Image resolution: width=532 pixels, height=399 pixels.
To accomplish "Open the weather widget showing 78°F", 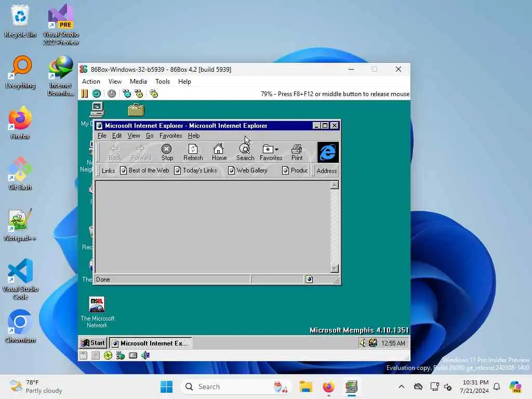I will (x=36, y=387).
